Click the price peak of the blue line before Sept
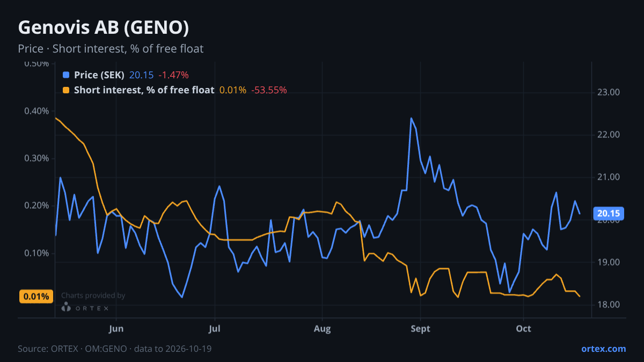This screenshot has width=644, height=362. coord(411,118)
